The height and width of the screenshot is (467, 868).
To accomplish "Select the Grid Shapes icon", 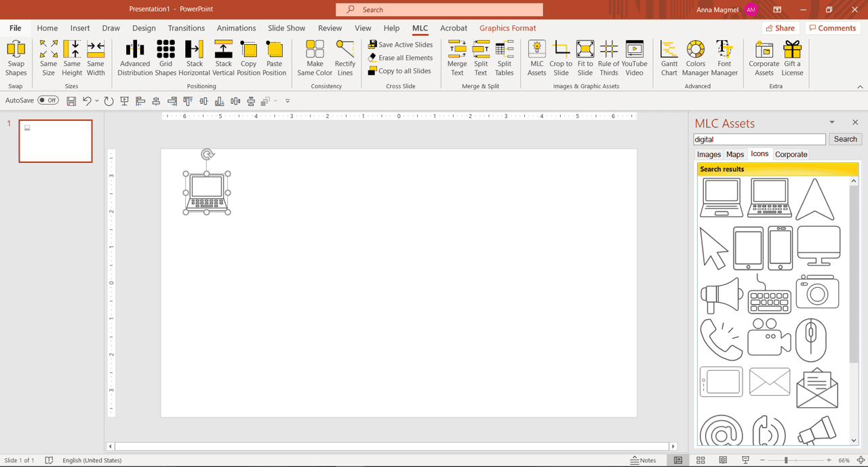I will (165, 58).
